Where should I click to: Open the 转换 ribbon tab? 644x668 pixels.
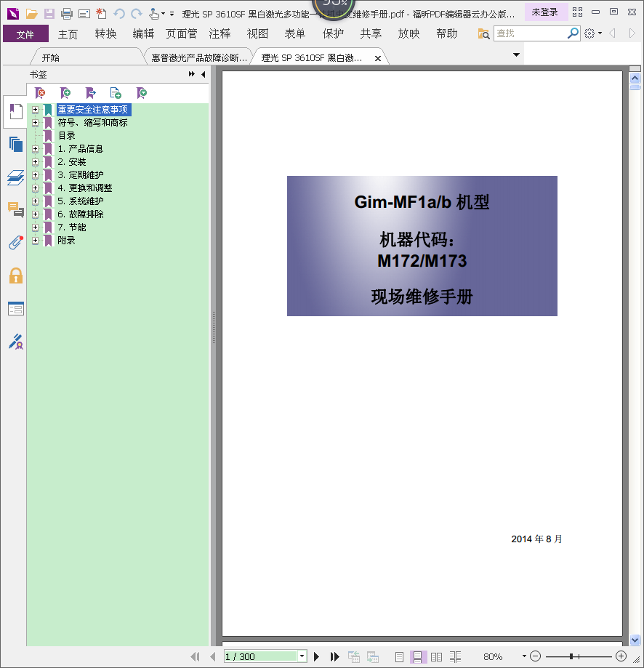coord(105,33)
